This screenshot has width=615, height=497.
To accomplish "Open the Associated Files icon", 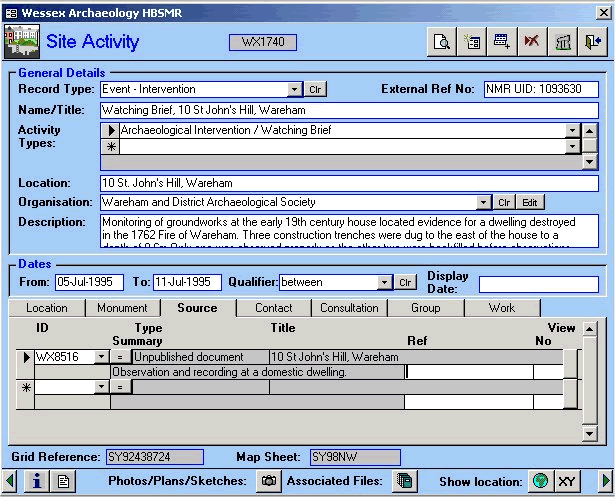I will [x=404, y=481].
